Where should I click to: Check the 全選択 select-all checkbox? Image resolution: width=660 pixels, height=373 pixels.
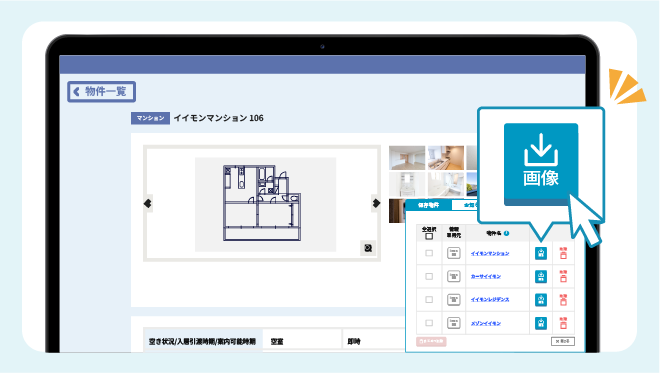pyautogui.click(x=429, y=236)
